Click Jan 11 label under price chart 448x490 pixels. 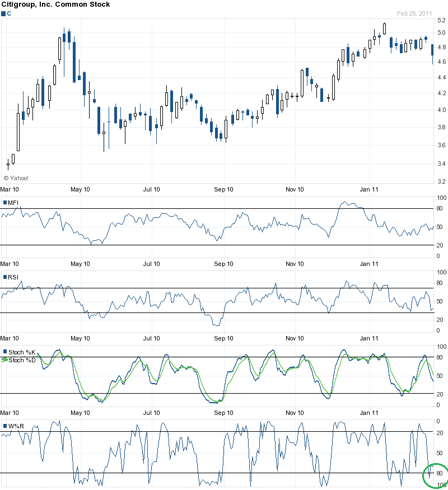369,189
